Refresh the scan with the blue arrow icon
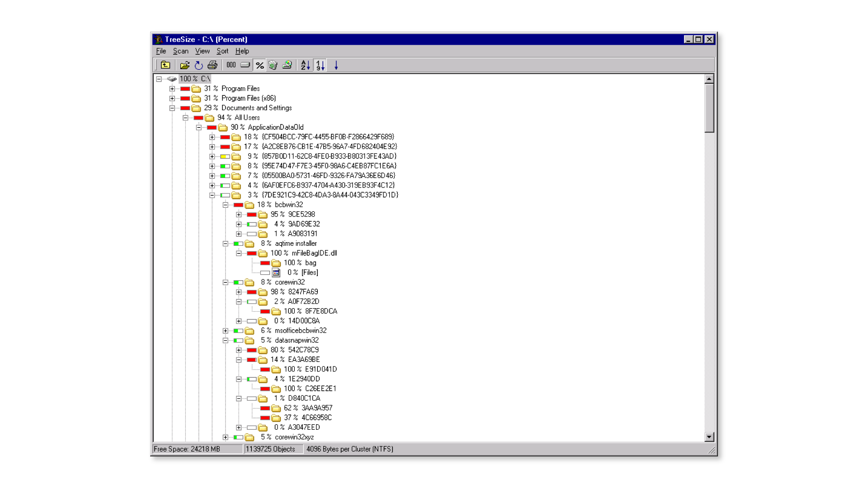The width and height of the screenshot is (868, 488). pyautogui.click(x=198, y=65)
